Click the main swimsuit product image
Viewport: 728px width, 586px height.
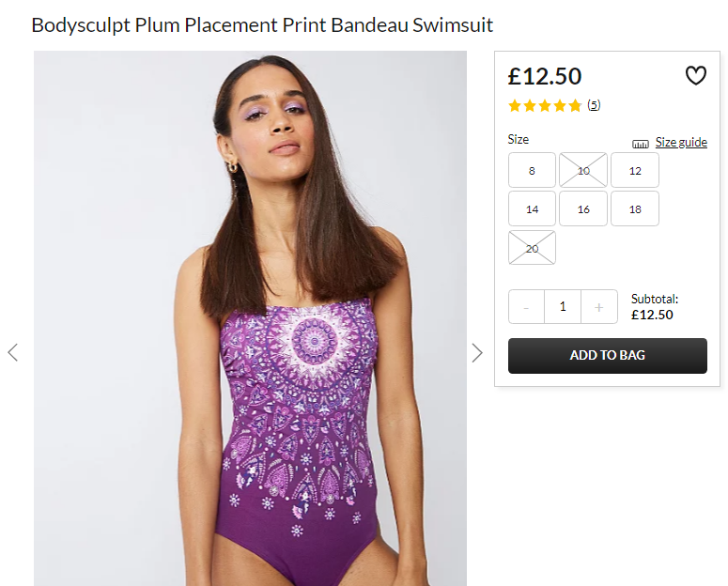coord(250,318)
